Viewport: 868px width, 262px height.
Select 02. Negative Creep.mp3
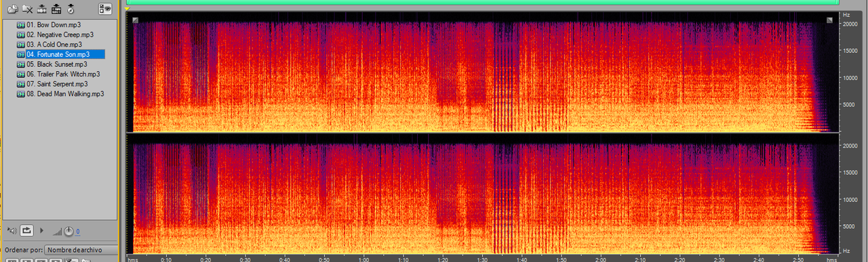pyautogui.click(x=60, y=35)
